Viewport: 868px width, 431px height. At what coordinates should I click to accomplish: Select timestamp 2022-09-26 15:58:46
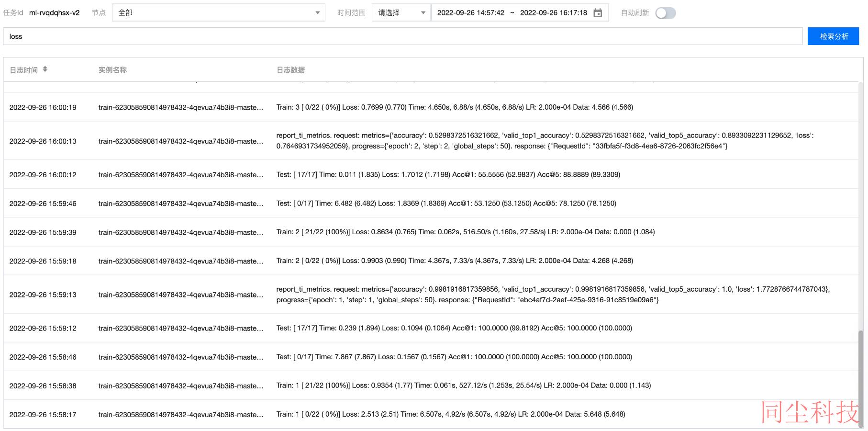(43, 357)
